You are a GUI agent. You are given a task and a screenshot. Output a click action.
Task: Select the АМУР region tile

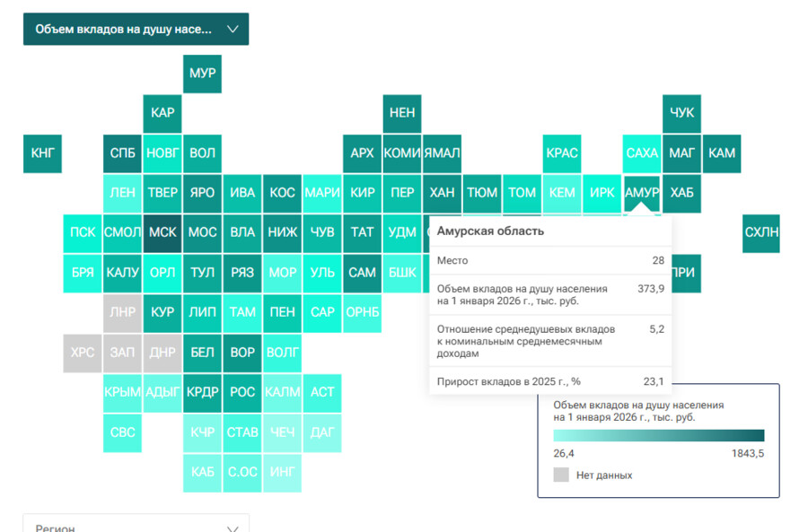[x=642, y=193]
